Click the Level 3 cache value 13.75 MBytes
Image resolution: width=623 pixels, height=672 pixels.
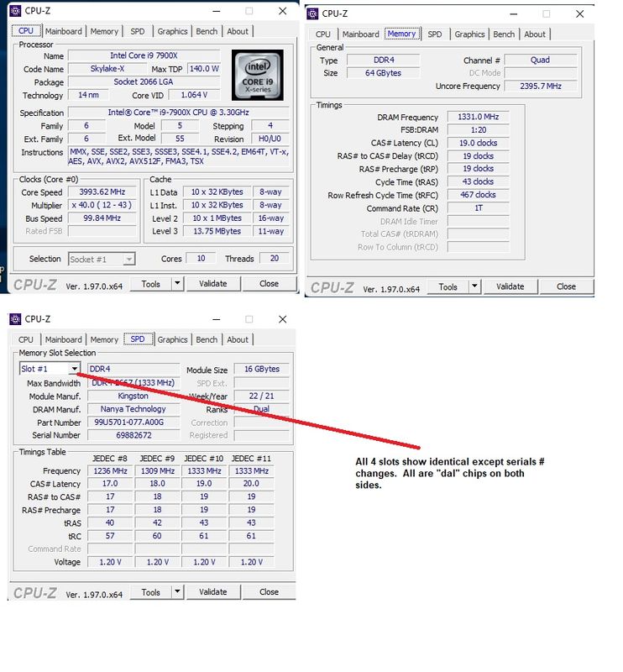coord(217,231)
